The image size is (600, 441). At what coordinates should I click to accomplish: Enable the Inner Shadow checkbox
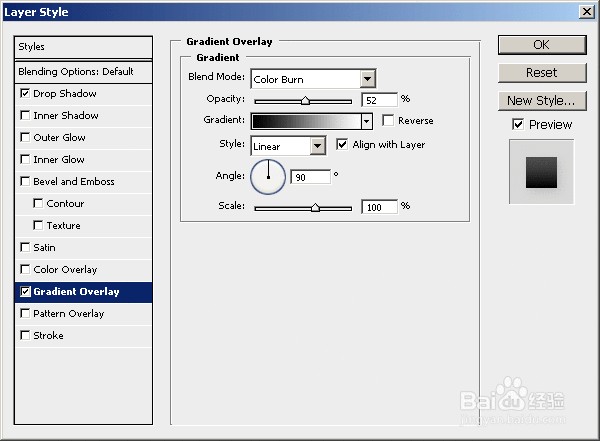click(x=25, y=115)
